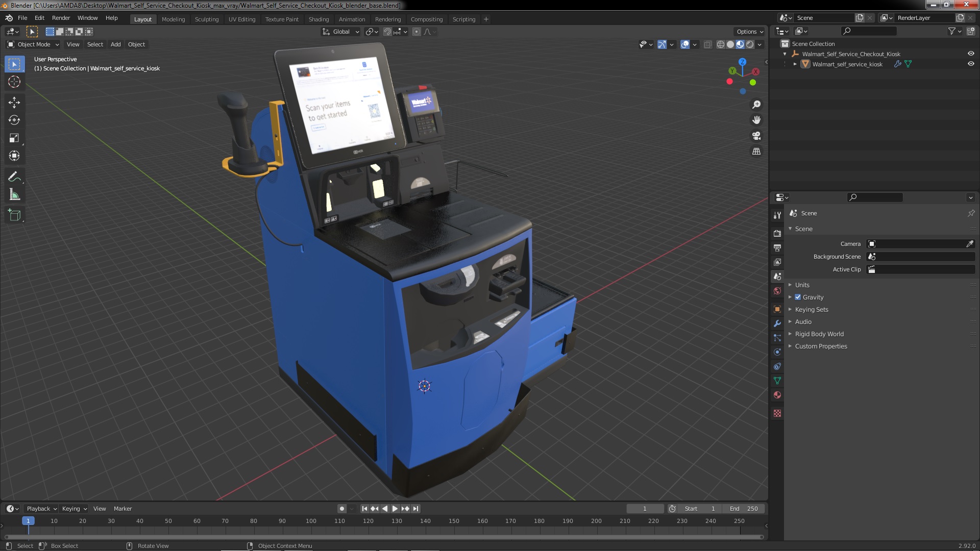Expand the Units panel
This screenshot has width=980, height=551.
click(x=802, y=285)
